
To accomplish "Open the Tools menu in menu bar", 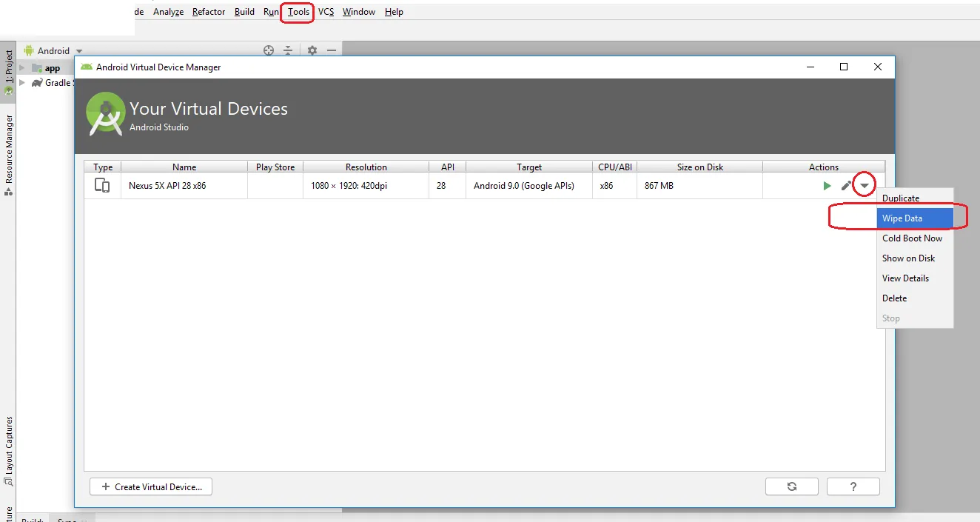I will [298, 12].
